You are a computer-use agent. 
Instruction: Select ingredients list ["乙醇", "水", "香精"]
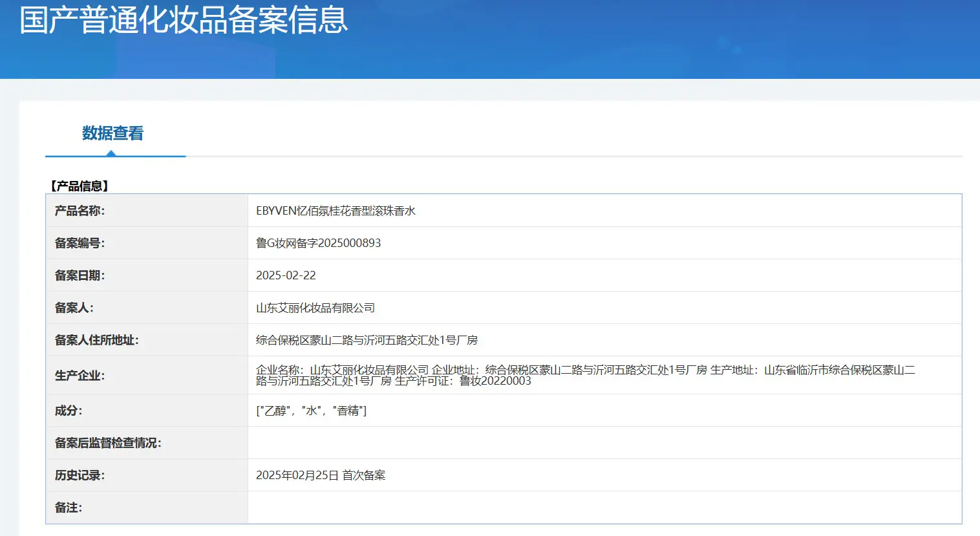pos(312,411)
